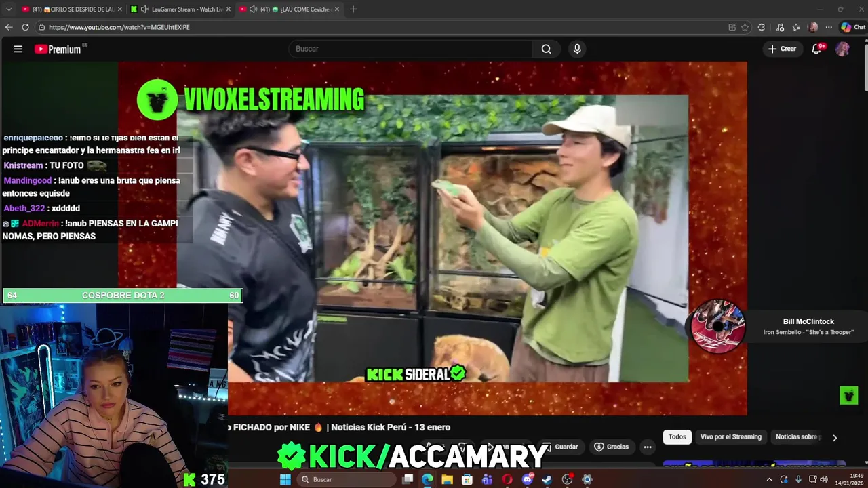Open the YouTube guide hamburger menu
The width and height of the screenshot is (868, 488).
coord(18,49)
